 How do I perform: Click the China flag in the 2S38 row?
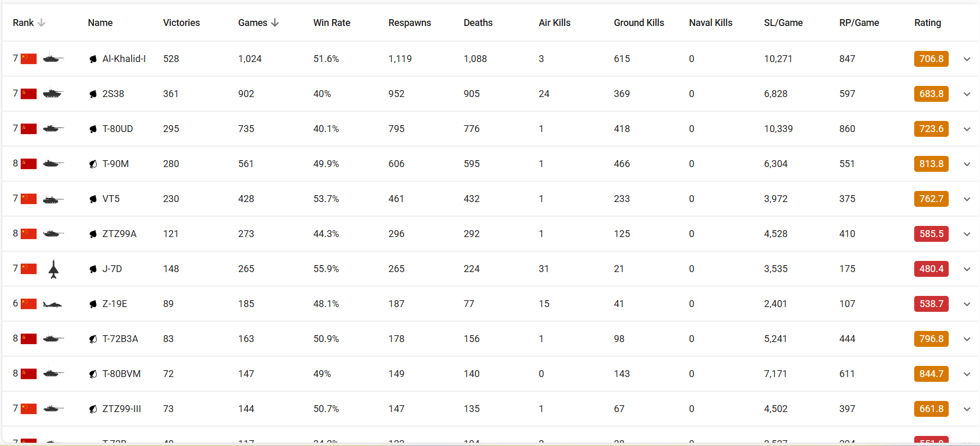(x=29, y=94)
